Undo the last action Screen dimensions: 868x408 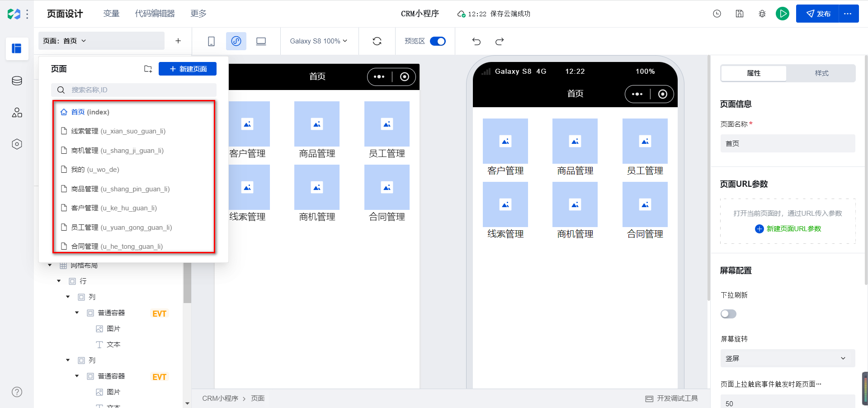(x=476, y=41)
